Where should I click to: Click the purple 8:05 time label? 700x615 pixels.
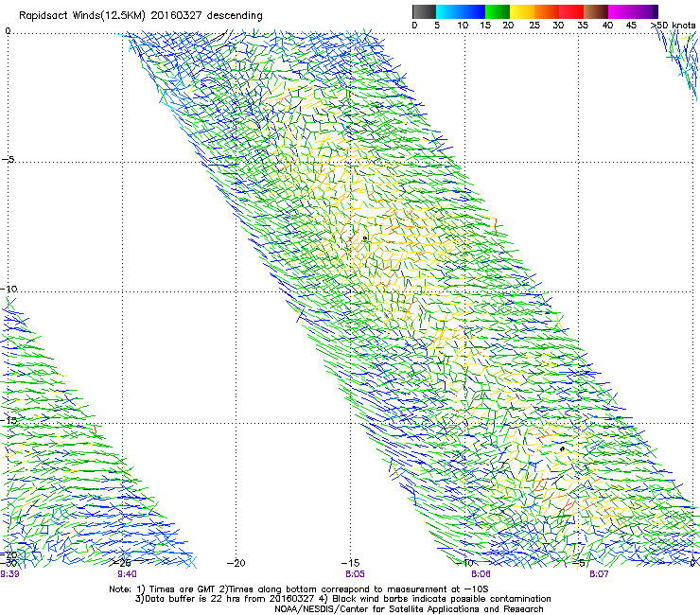355,574
